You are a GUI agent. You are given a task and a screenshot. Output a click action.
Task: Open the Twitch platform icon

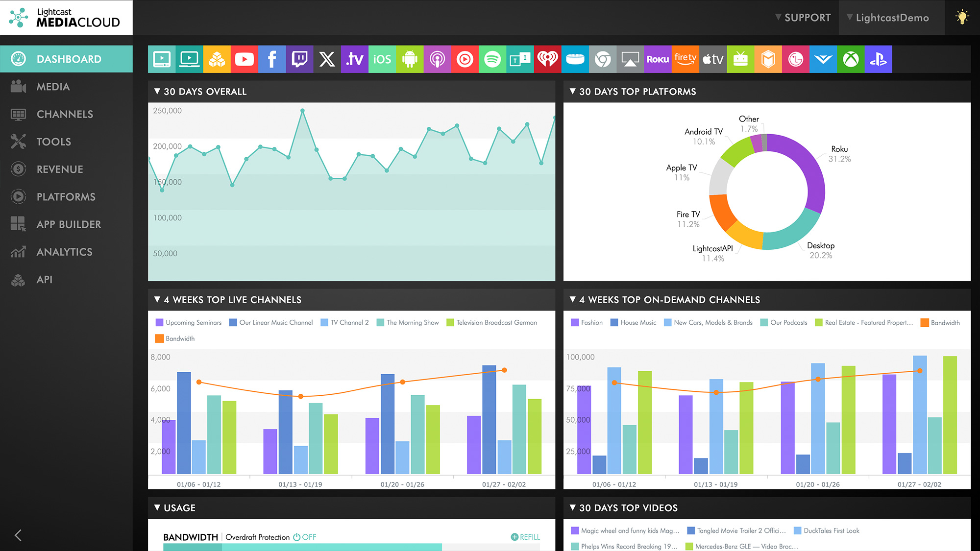(299, 59)
